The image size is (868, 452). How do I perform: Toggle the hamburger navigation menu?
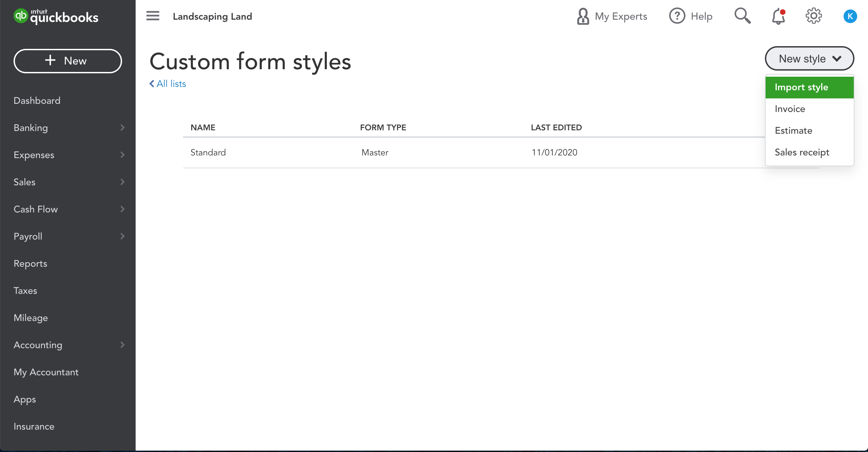[x=153, y=16]
